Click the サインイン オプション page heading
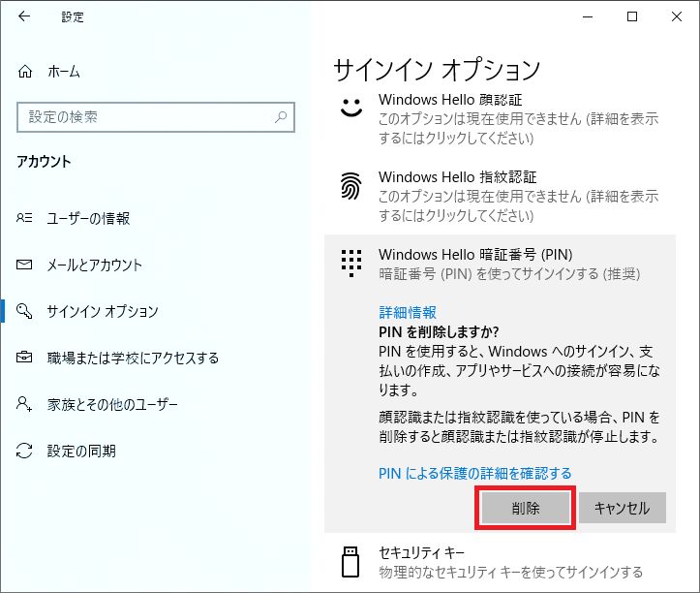The height and width of the screenshot is (593, 700). click(x=437, y=70)
